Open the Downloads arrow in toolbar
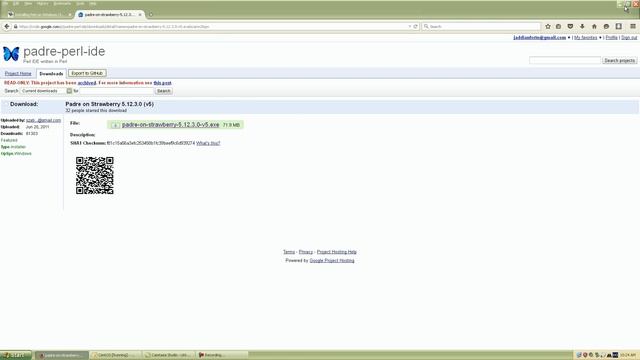Screen dimensions: 640x360 point(582,26)
